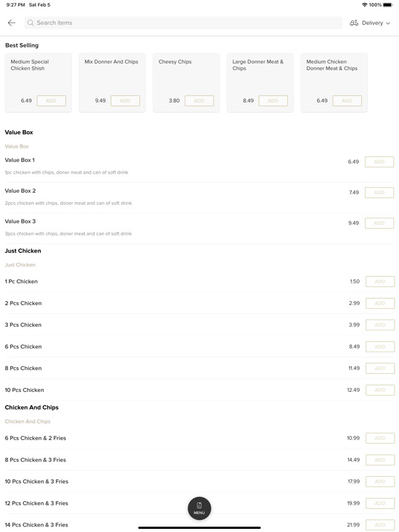Add 6 Pcs Chicken item
Viewport: 399px width, 532px height.
point(379,347)
